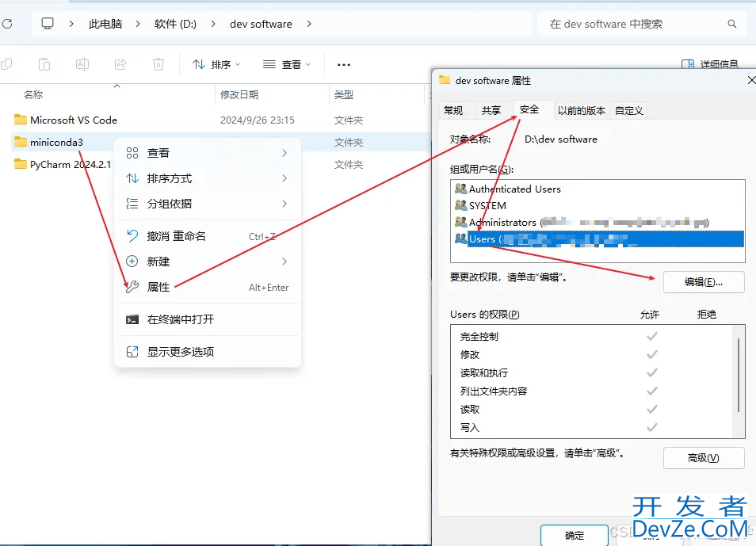This screenshot has height=546, width=756.
Task: Expand chevron after This PC monitor icon
Action: [71, 24]
